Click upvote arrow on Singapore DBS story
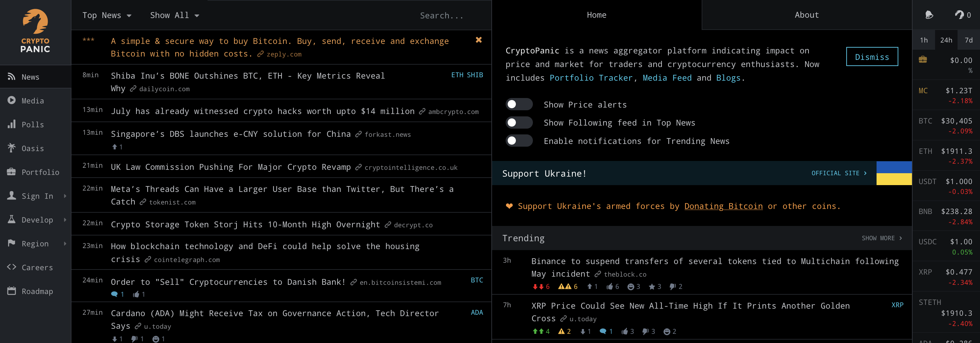Image resolution: width=980 pixels, height=343 pixels. (x=117, y=147)
